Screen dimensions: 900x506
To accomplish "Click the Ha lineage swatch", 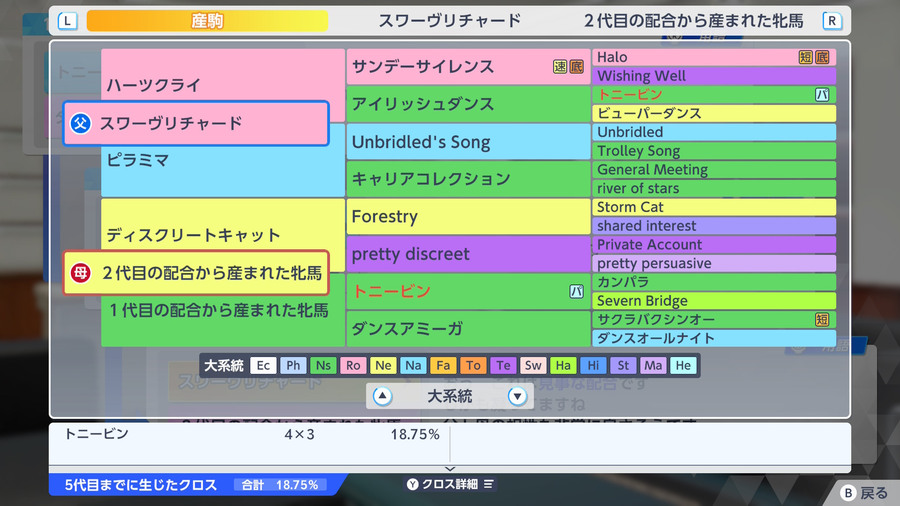I will click(x=563, y=365).
